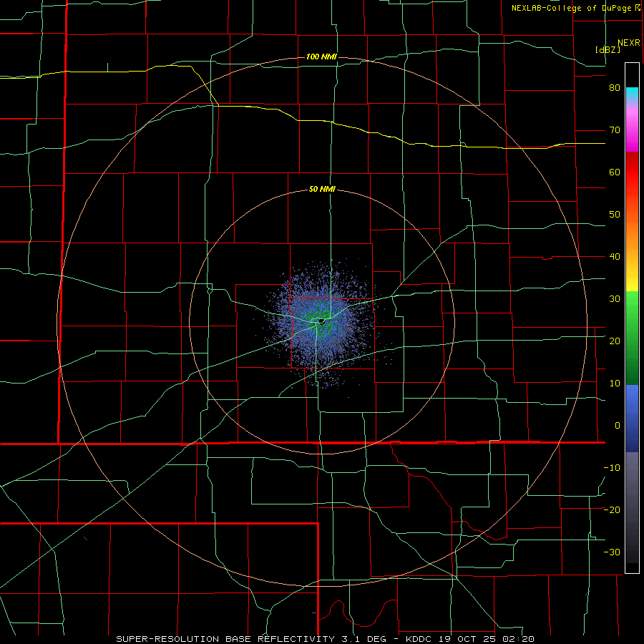Click the green segment of the color bar
This screenshot has width=644, height=644.
click(632, 338)
